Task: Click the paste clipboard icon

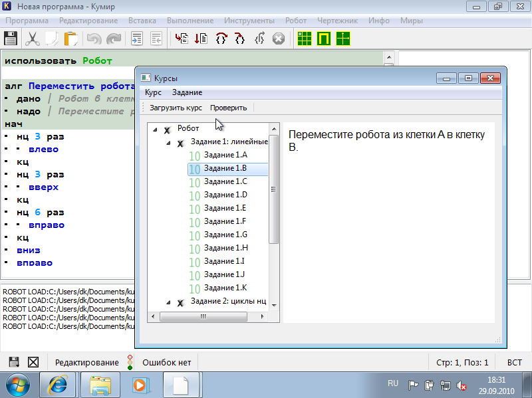Action: tap(70, 39)
